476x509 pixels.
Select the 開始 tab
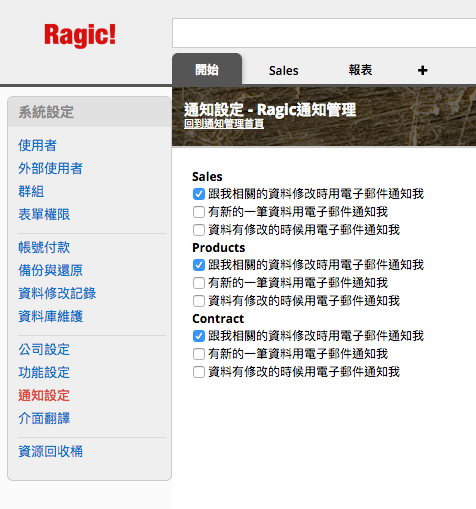click(207, 70)
